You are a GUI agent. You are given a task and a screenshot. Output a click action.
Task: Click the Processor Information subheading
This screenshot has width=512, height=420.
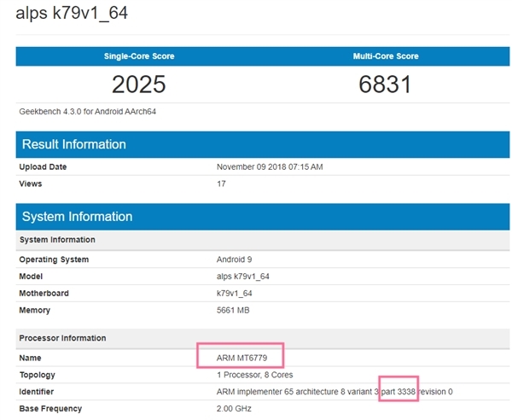pyautogui.click(x=63, y=339)
